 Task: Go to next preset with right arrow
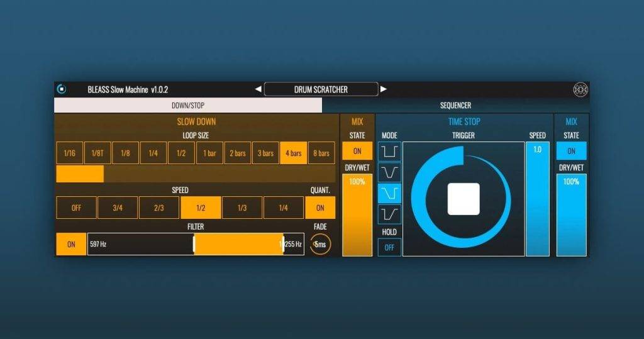[383, 89]
